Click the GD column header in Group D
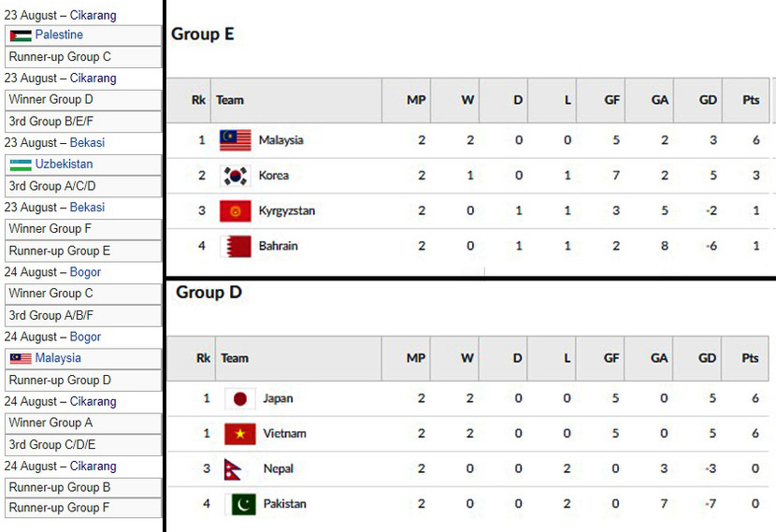Image resolution: width=776 pixels, height=532 pixels. (707, 358)
